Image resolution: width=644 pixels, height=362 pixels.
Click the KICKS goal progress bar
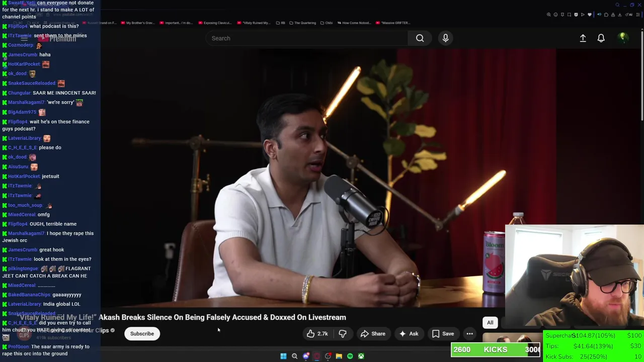pos(496,349)
